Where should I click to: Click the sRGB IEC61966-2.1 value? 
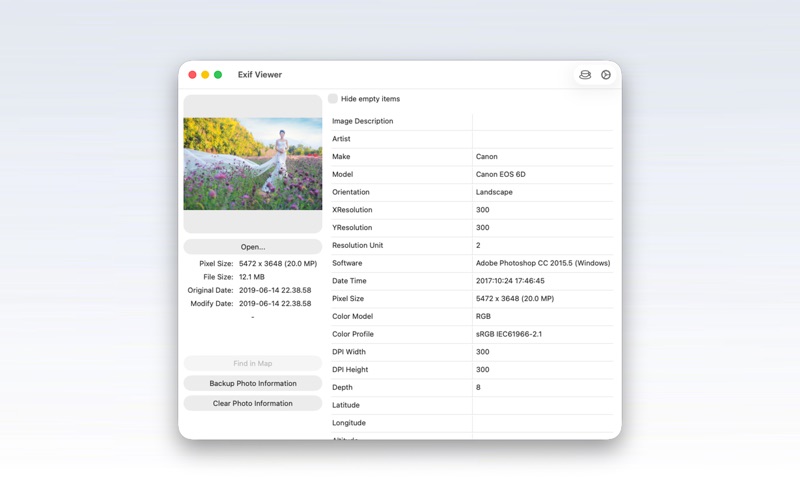(509, 334)
